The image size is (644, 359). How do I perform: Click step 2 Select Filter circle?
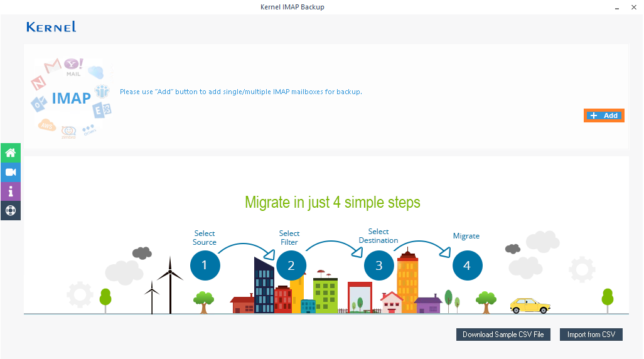click(x=291, y=265)
